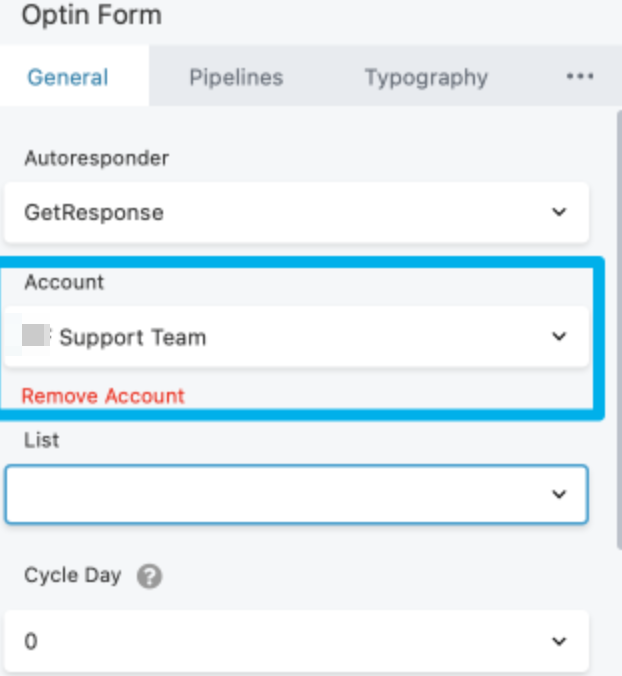Click the List field label

(41, 440)
